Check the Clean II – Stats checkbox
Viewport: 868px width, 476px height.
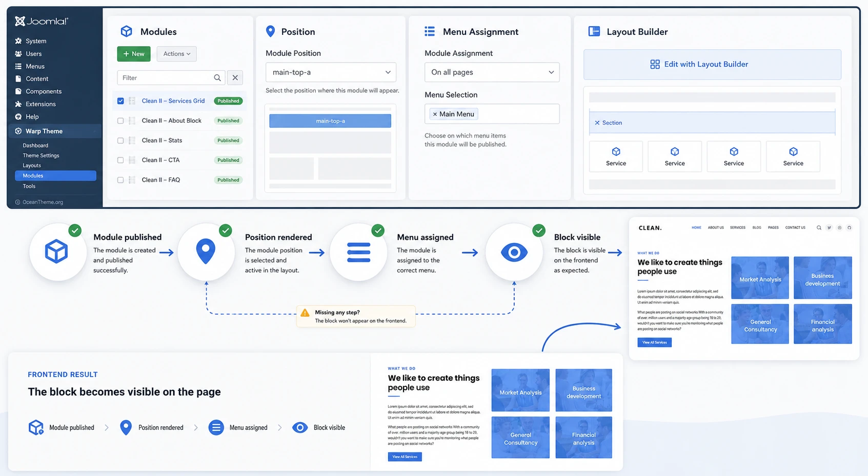tap(120, 140)
